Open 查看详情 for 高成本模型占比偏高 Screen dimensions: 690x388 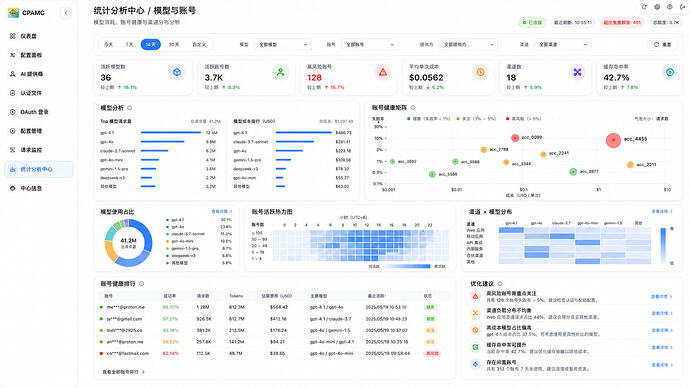tap(662, 330)
